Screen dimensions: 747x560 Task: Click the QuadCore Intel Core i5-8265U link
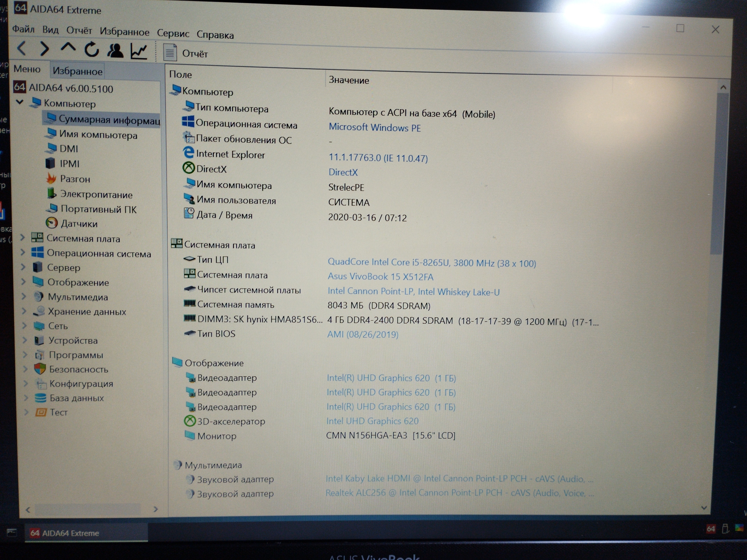pyautogui.click(x=432, y=263)
